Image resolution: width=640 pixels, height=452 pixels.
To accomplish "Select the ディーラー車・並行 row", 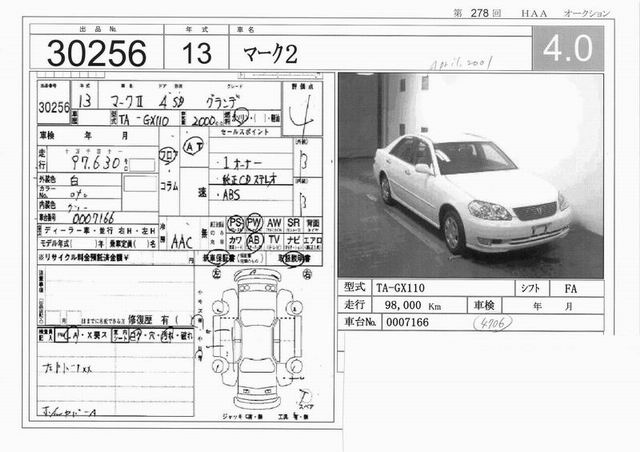I will coord(98,230).
